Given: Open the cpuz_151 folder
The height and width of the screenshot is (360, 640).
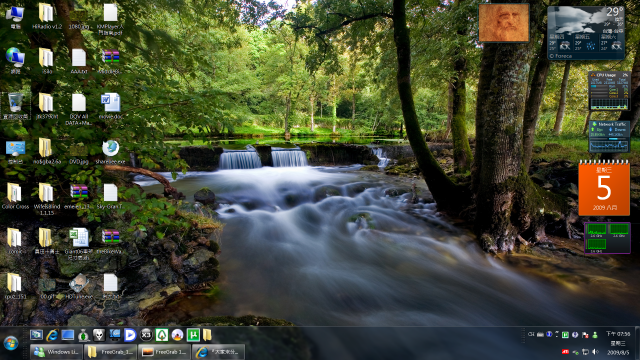Looking at the screenshot, I should (x=15, y=286).
